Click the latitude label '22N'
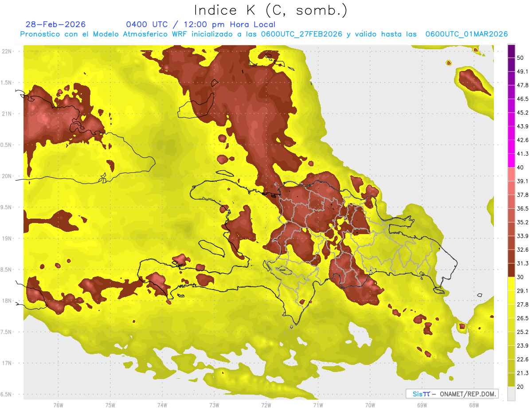Viewport: 532px width, 411px height. pyautogui.click(x=8, y=51)
